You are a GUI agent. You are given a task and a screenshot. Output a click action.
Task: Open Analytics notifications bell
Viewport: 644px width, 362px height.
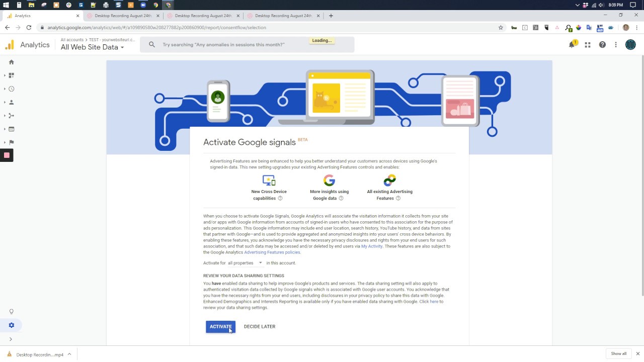click(x=572, y=45)
